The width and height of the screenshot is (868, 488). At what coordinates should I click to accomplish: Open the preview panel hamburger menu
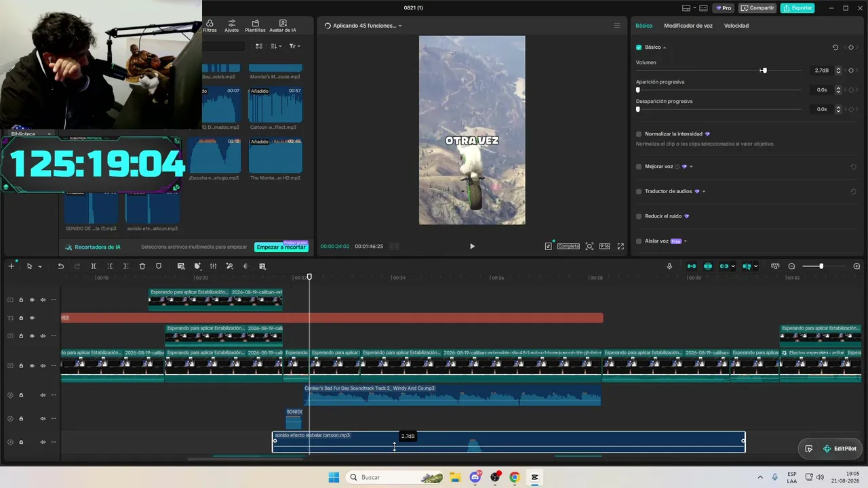(617, 26)
